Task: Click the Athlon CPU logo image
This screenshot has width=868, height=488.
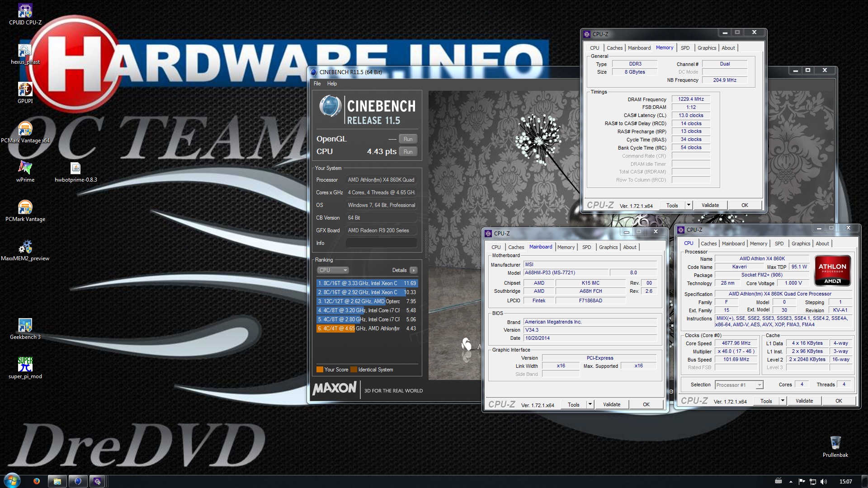Action: (832, 271)
